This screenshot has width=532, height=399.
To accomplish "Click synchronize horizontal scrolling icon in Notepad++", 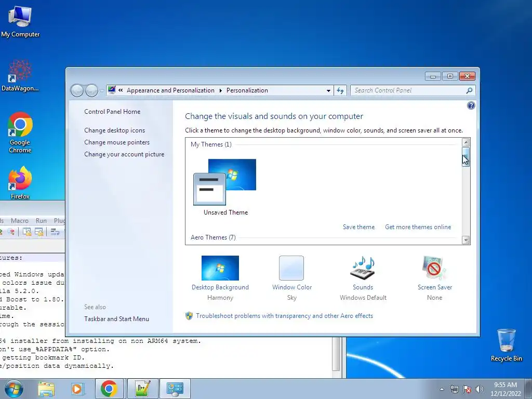I will point(39,232).
